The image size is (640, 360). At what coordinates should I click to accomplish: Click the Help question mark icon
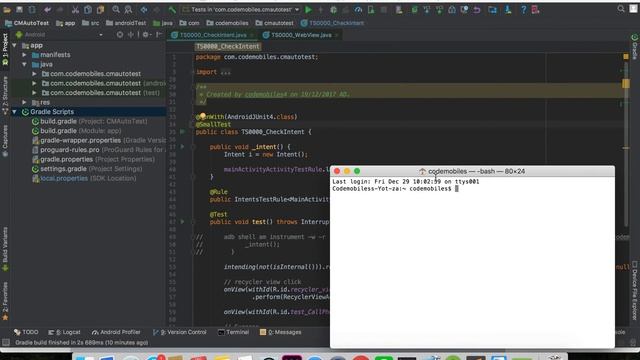pyautogui.click(x=523, y=9)
